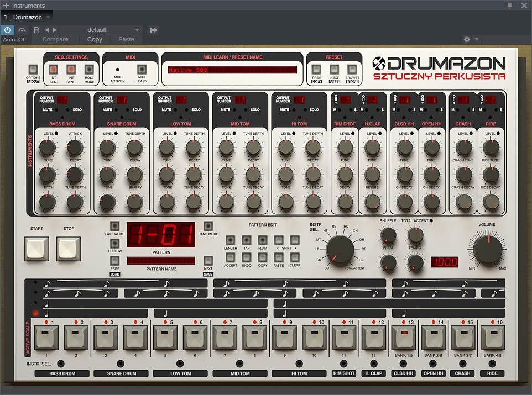This screenshot has height=395, width=532.
Task: Click the Instr. Sel. rotary selector knob
Action: coord(340,250)
